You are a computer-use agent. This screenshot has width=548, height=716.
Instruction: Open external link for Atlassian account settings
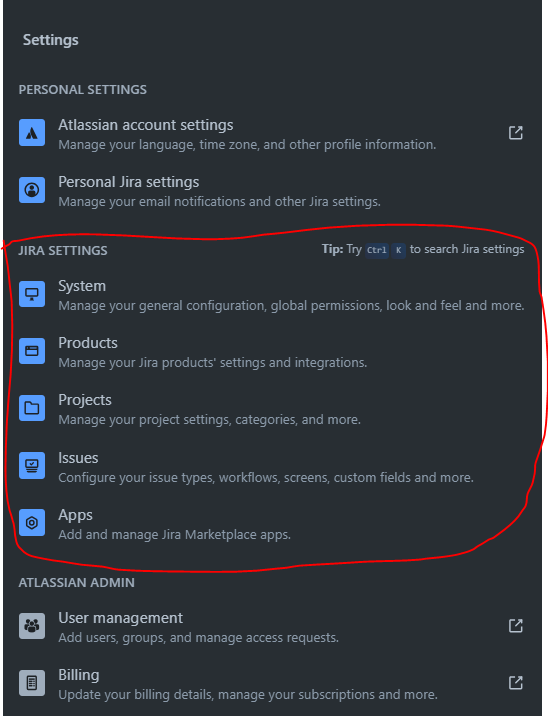point(516,133)
